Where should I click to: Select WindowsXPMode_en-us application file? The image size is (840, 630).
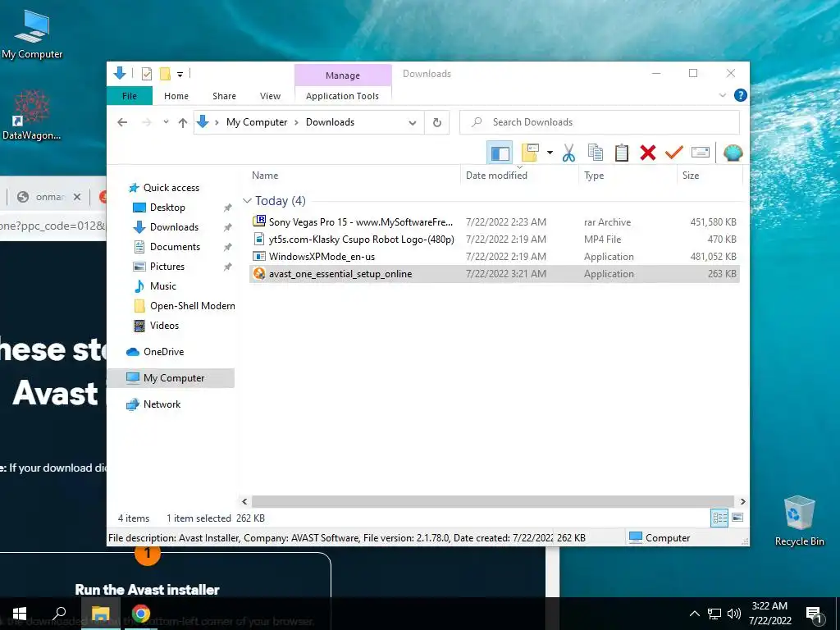pos(494,256)
